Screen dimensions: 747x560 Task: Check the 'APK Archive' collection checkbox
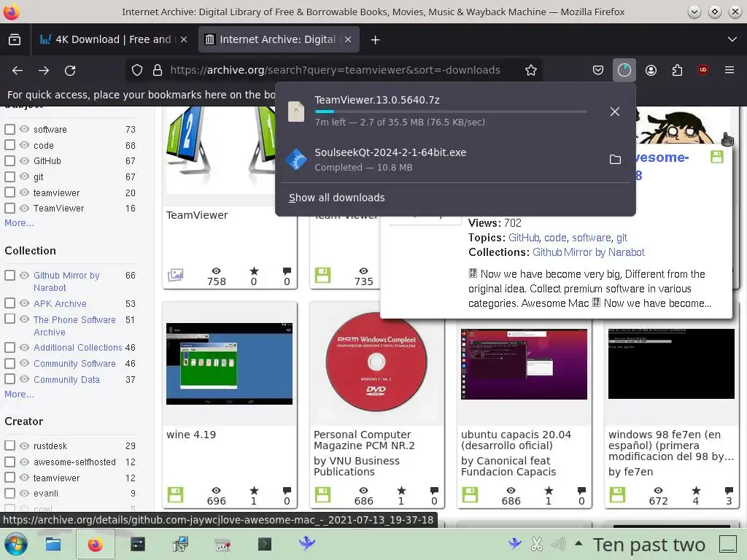click(x=9, y=303)
